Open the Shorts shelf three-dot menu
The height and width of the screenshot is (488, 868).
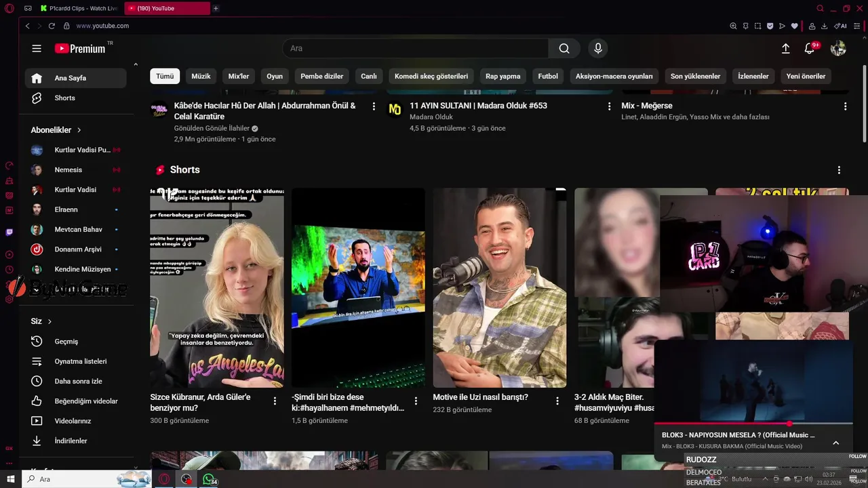click(839, 170)
